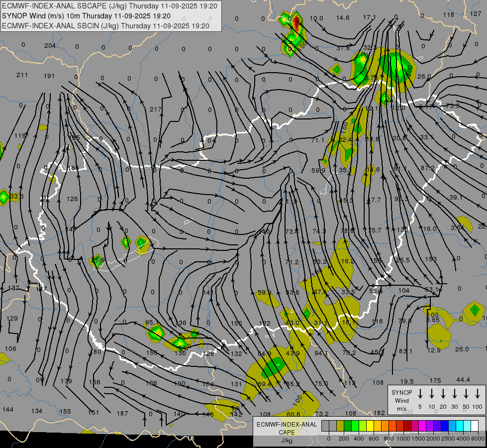Click the 33.6 value on the map

17,197
